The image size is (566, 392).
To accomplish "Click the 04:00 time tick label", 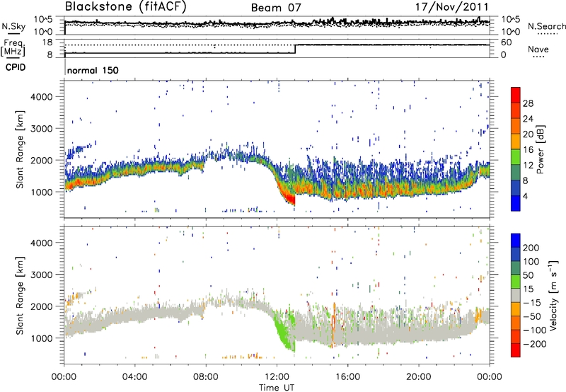I will 134,377.
